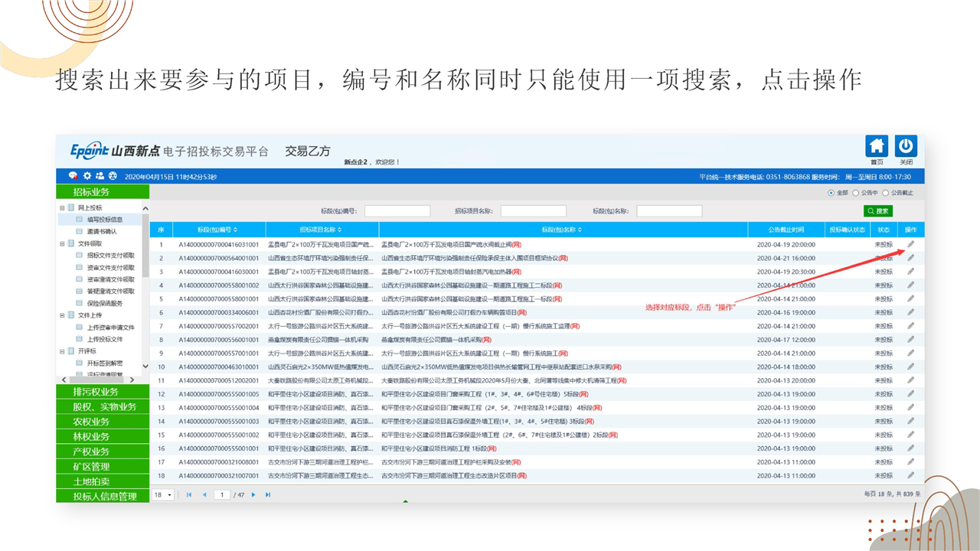
Task: Click the 招标项目名称 search input field
Action: pyautogui.click(x=533, y=211)
